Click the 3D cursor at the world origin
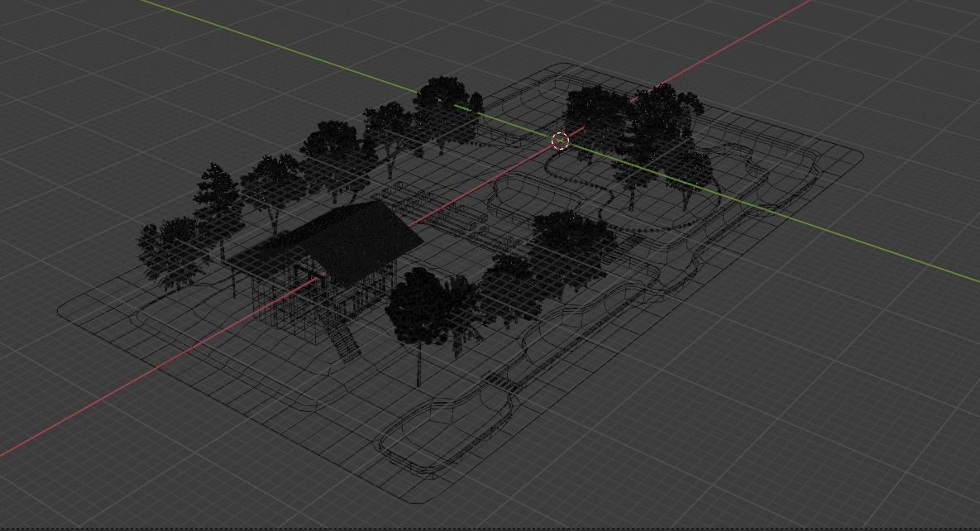This screenshot has height=531, width=980. click(561, 141)
